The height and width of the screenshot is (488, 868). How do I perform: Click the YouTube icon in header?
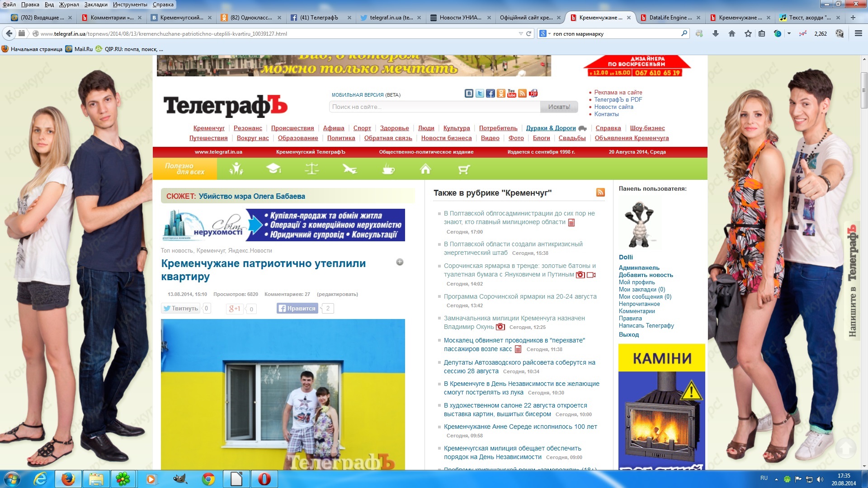point(511,93)
